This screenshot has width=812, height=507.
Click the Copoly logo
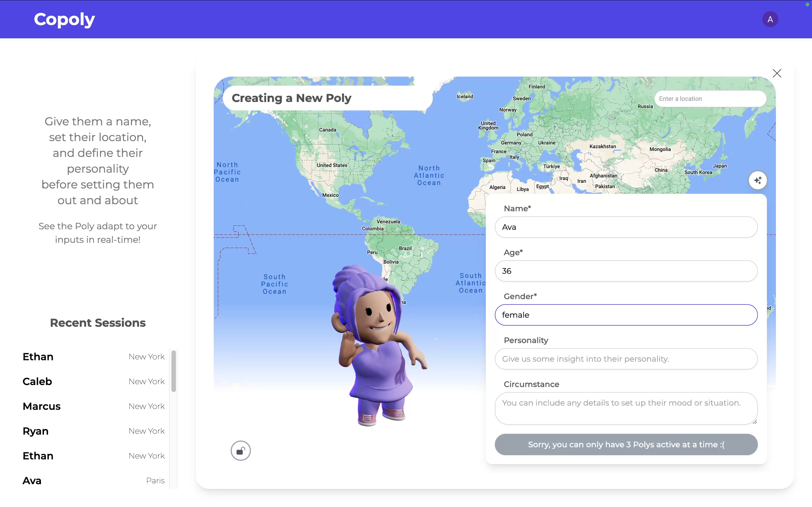click(64, 19)
